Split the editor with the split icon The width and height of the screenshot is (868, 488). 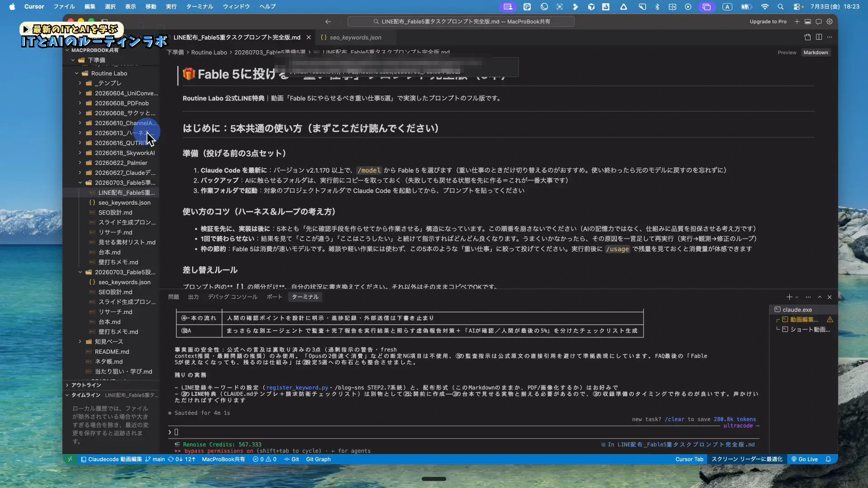point(819,37)
